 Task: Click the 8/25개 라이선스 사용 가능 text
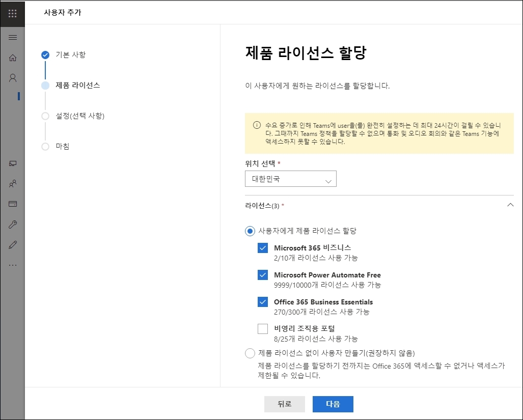[x=316, y=339]
